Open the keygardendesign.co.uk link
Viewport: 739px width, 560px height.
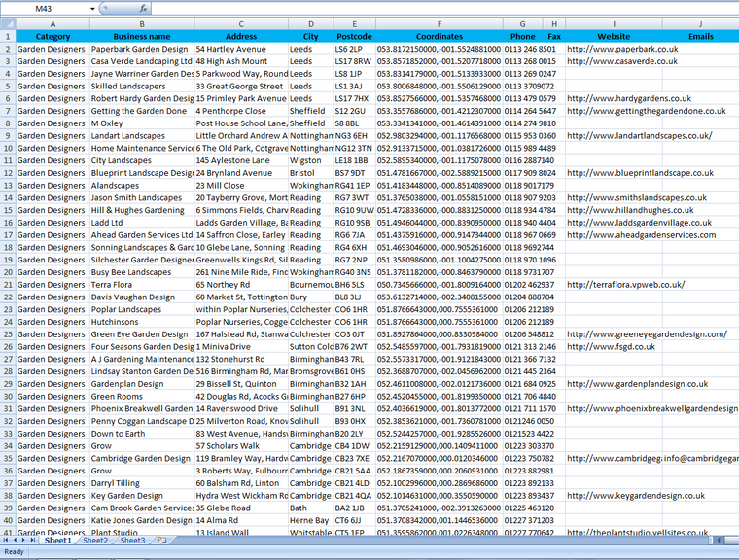coord(636,496)
